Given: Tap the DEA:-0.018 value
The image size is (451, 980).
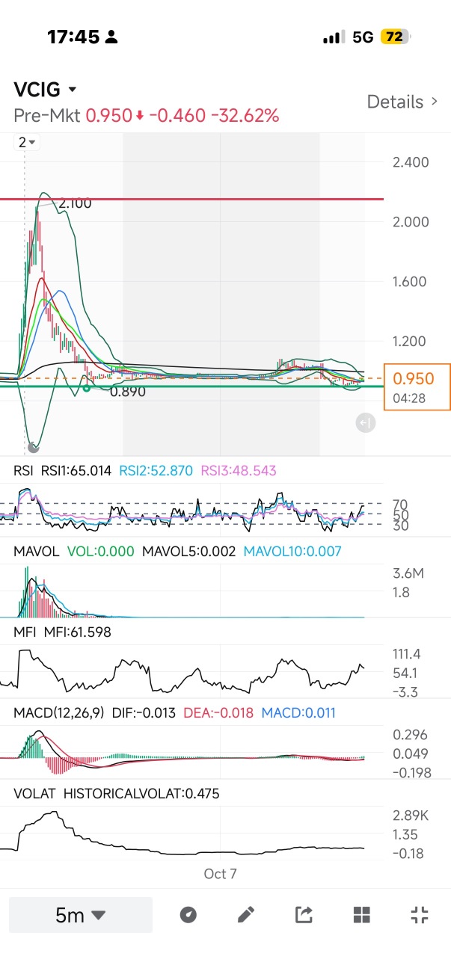Looking at the screenshot, I should (218, 713).
